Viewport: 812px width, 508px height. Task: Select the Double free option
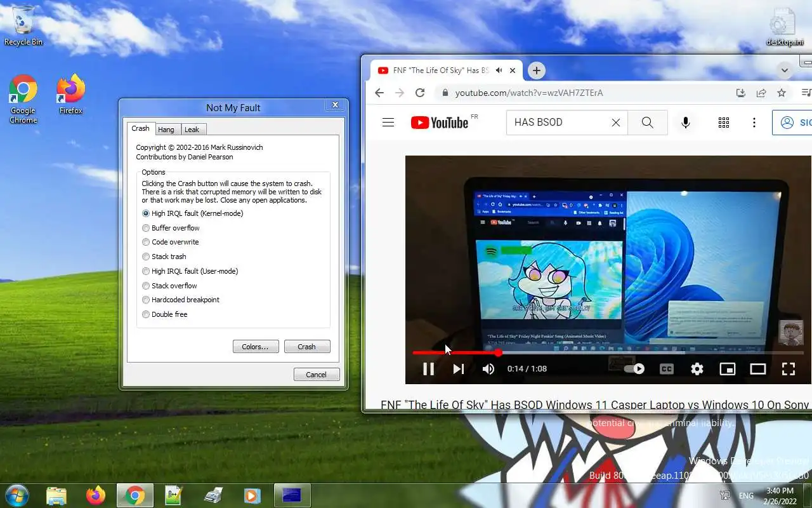pyautogui.click(x=165, y=314)
